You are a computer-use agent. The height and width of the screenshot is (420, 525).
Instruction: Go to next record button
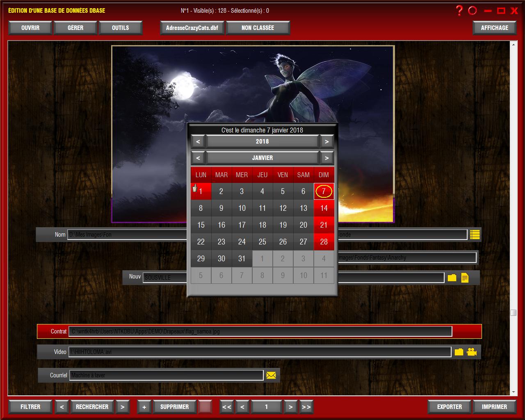pos(290,407)
